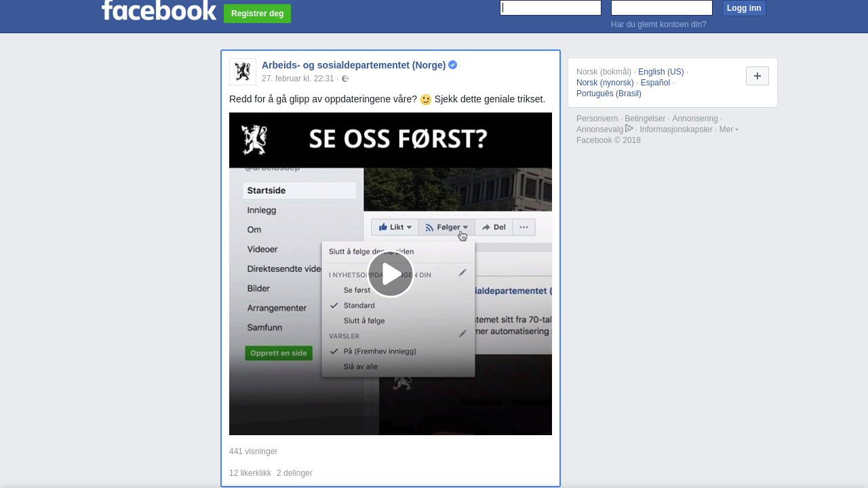Click the 441 visninger text
The height and width of the screenshot is (488, 868).
(x=253, y=451)
